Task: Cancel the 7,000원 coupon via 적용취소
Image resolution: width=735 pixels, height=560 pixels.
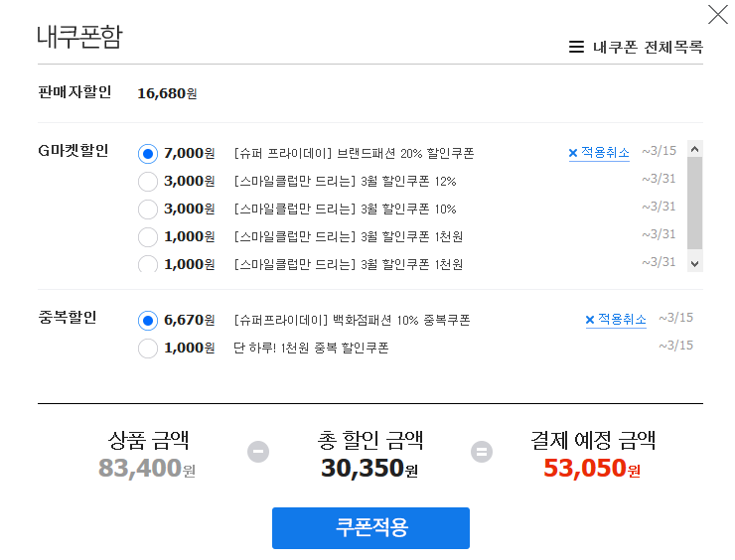Action: coord(605,153)
